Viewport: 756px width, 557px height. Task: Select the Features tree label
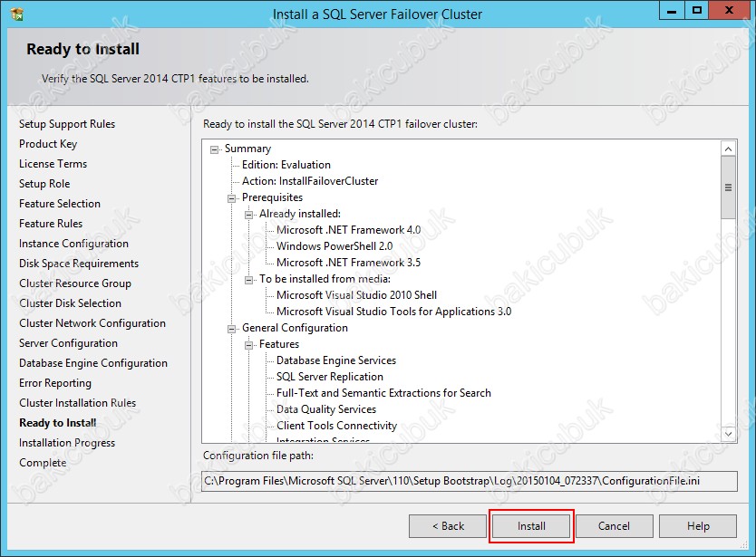pos(279,344)
